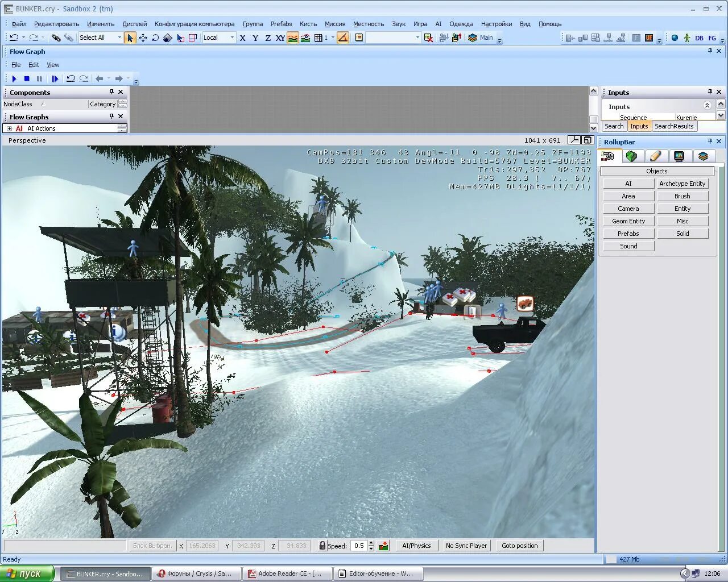
Task: Toggle X axis constraint
Action: tap(243, 38)
